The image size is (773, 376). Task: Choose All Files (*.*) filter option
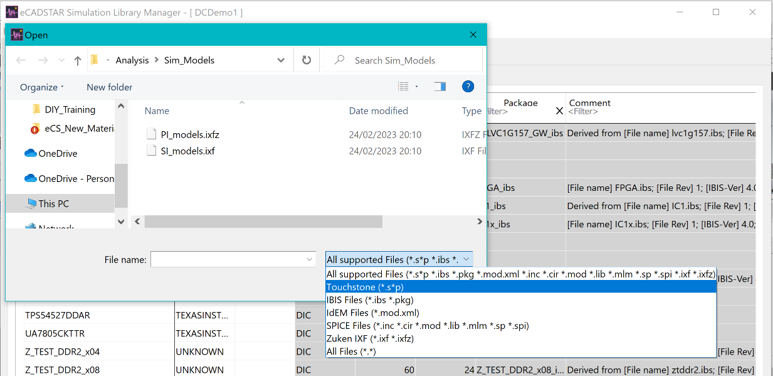coord(521,351)
